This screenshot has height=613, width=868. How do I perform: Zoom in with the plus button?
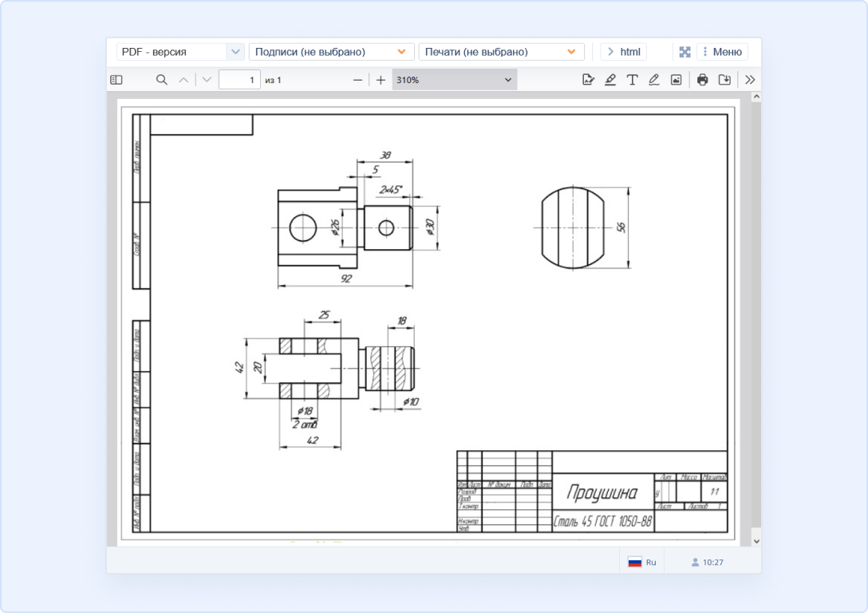381,80
